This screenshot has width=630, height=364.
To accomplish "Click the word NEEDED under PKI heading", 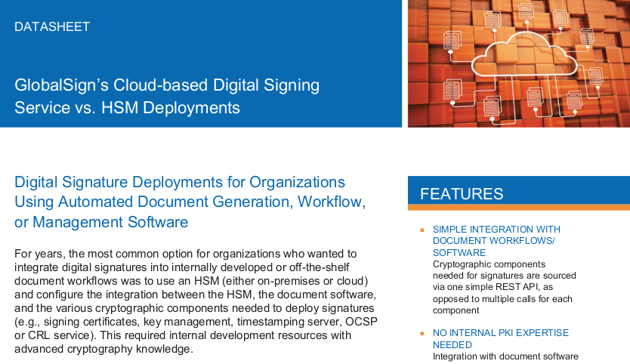I will (x=452, y=345).
